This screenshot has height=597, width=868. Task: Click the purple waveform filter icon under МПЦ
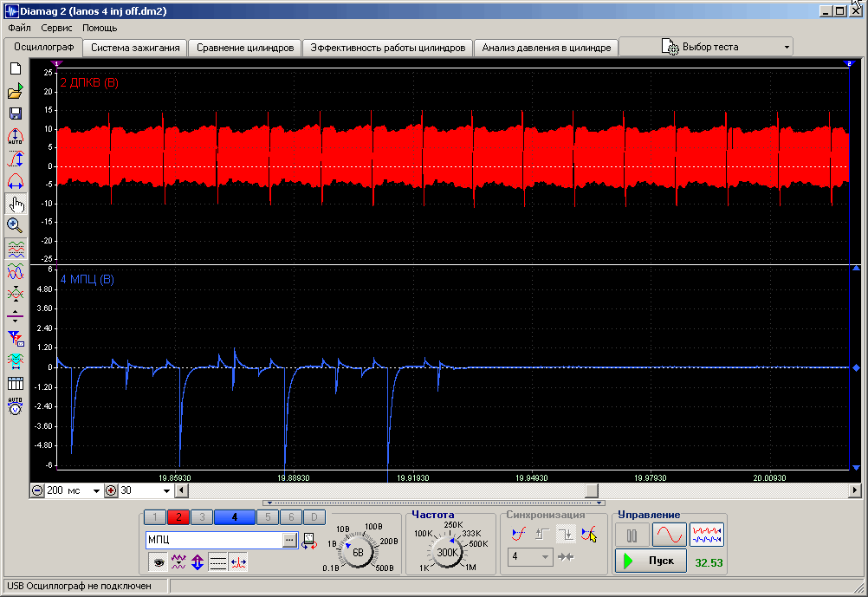click(178, 562)
